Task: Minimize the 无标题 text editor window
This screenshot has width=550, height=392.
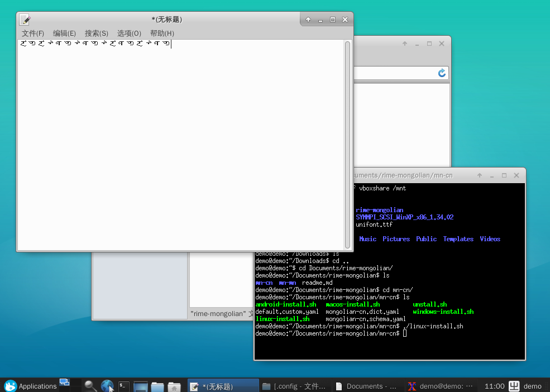Action: pos(321,20)
